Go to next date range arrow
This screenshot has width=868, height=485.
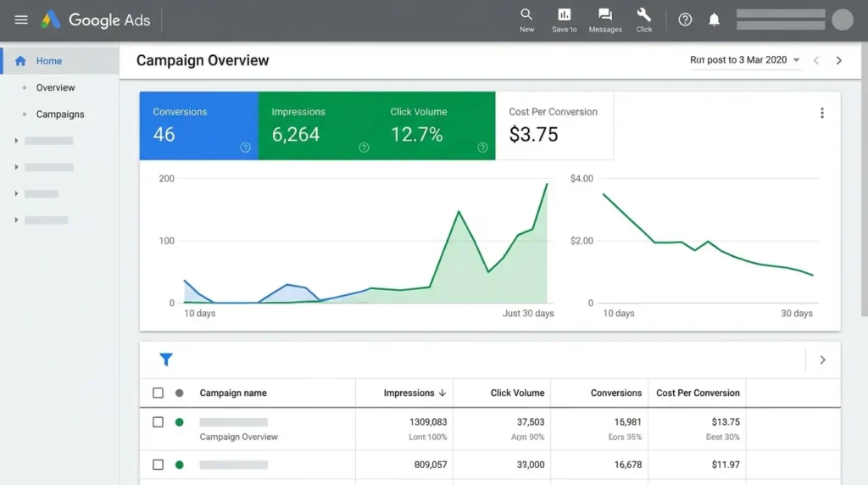[838, 60]
